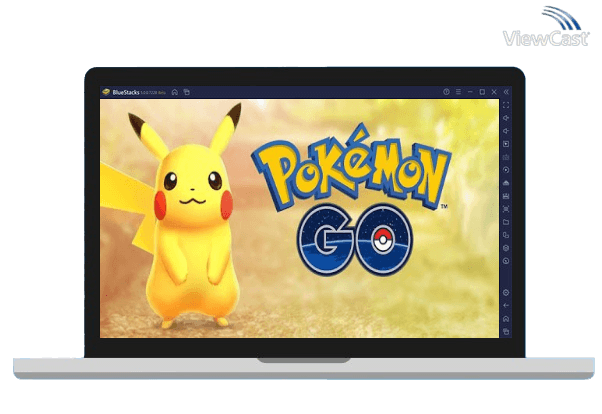Click the Android back arrow in sidebar
The height and width of the screenshot is (414, 602).
506,306
